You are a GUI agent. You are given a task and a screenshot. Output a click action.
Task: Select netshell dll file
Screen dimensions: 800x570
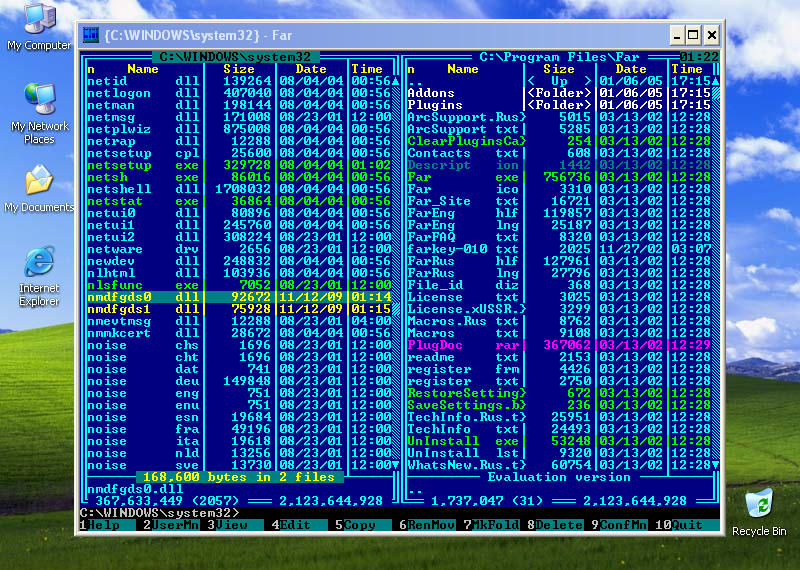point(239,189)
